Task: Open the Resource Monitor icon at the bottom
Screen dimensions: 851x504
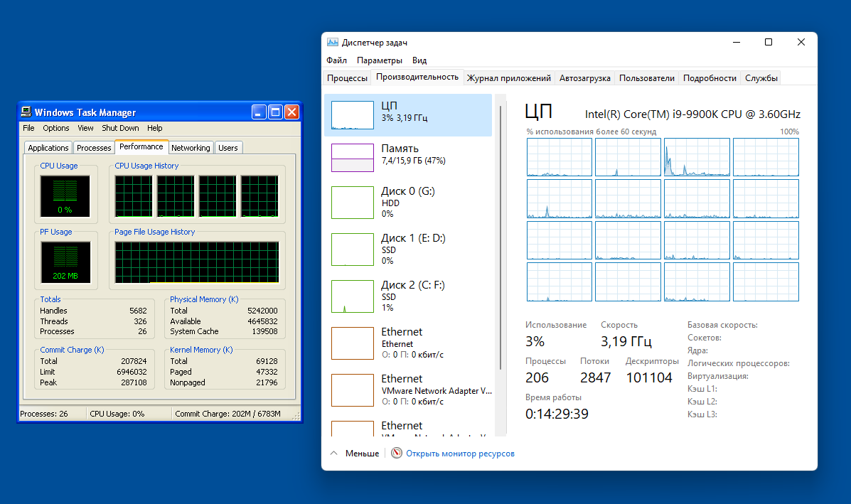Action: [x=397, y=453]
